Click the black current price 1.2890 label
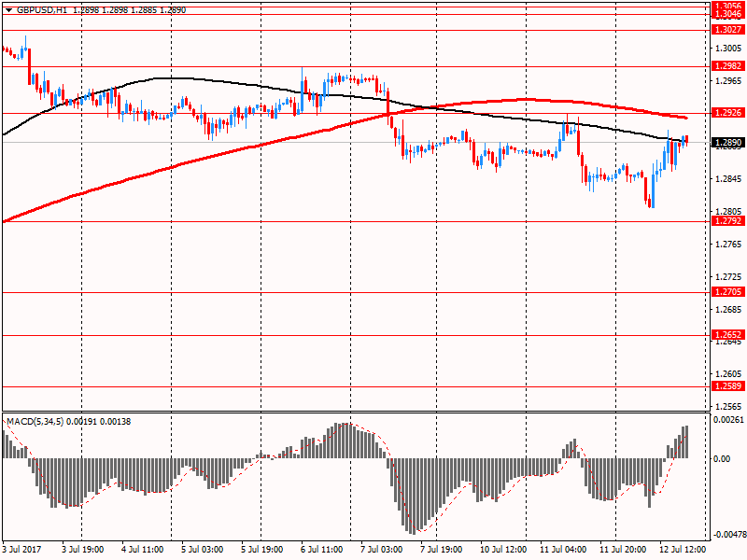747x560 pixels. coord(726,143)
